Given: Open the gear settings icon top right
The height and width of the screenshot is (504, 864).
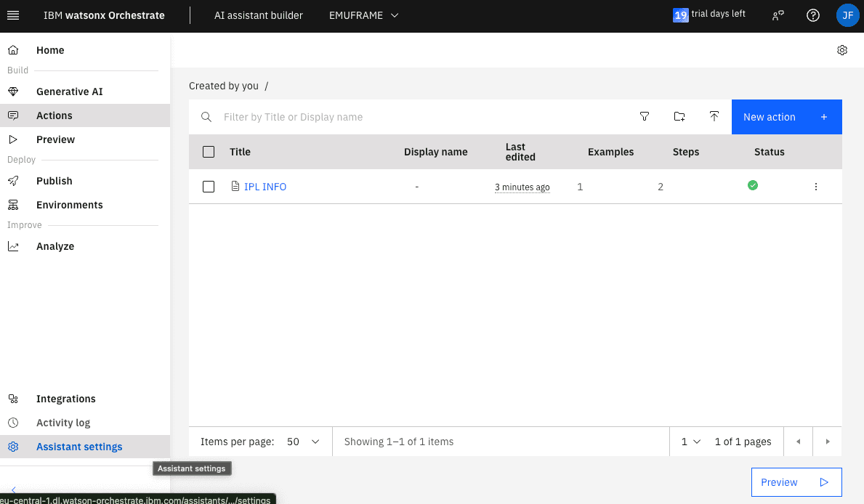Looking at the screenshot, I should (x=842, y=50).
